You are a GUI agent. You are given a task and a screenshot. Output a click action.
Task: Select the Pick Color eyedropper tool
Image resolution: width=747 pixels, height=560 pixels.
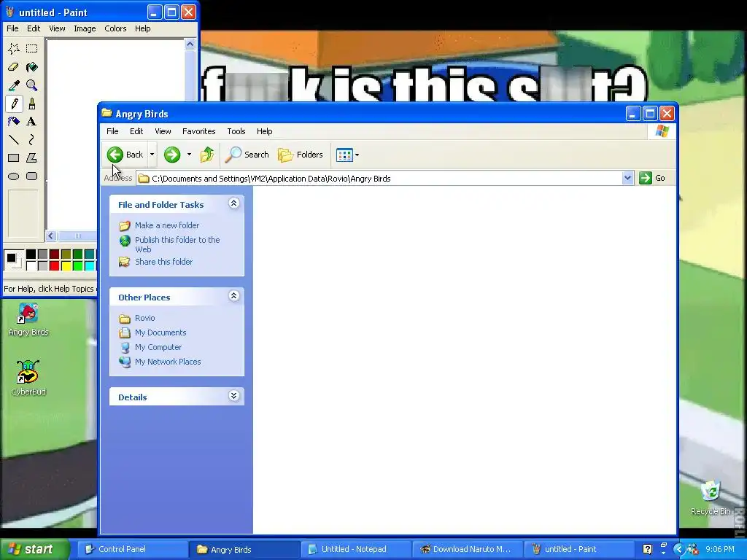(14, 85)
